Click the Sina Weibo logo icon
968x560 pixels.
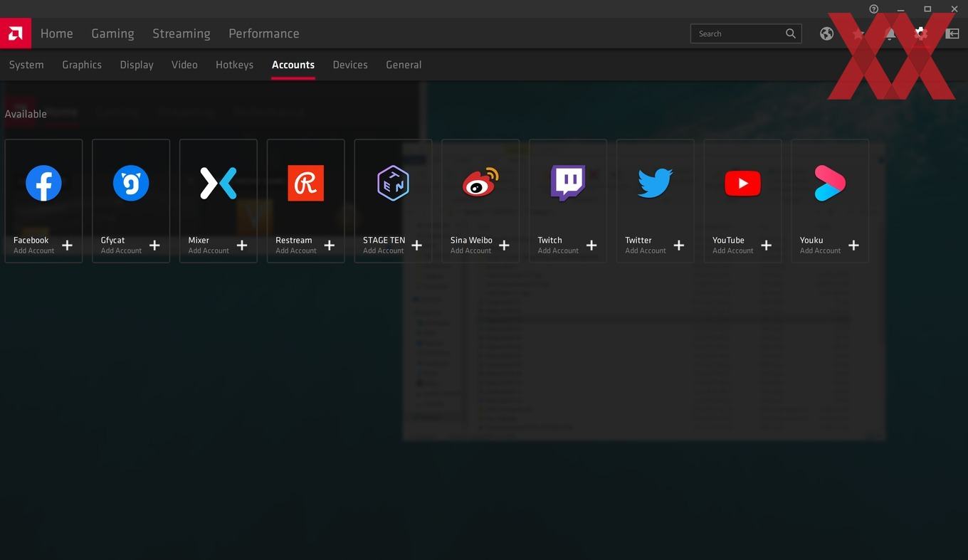[x=480, y=183]
